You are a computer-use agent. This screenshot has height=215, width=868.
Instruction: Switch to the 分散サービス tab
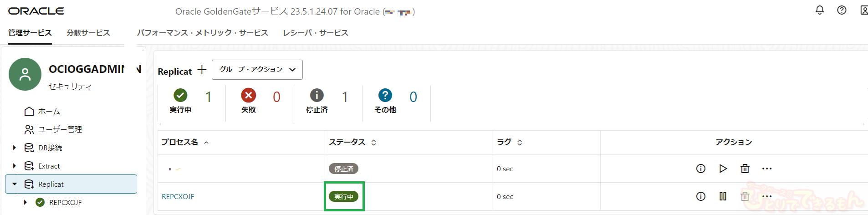point(88,33)
